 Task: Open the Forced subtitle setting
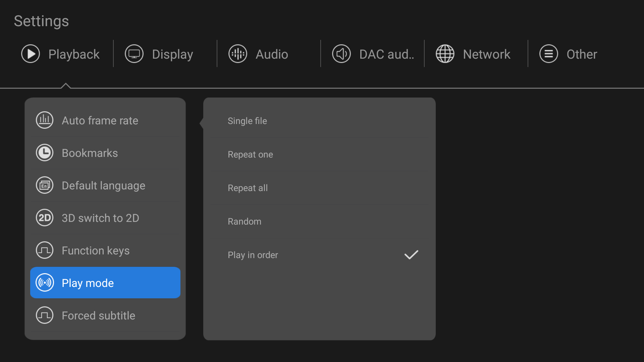coord(105,315)
